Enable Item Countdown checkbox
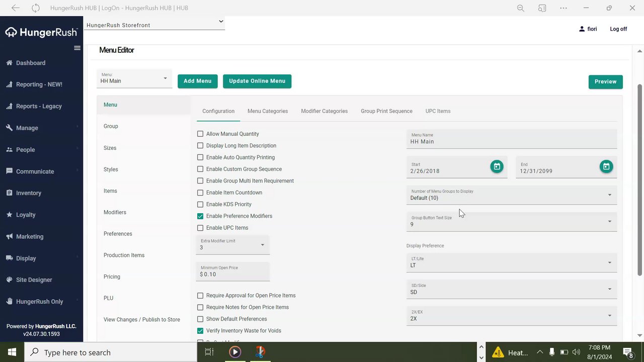This screenshot has height=362, width=644. 200,193
